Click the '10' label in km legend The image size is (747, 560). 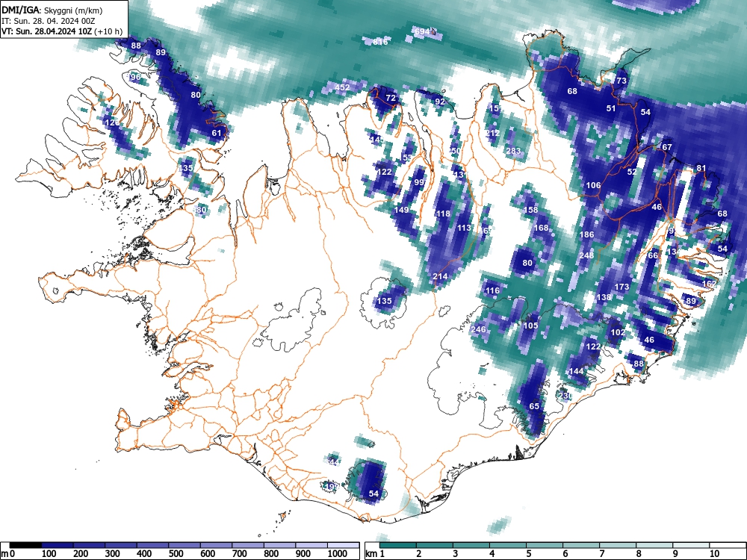713,554
